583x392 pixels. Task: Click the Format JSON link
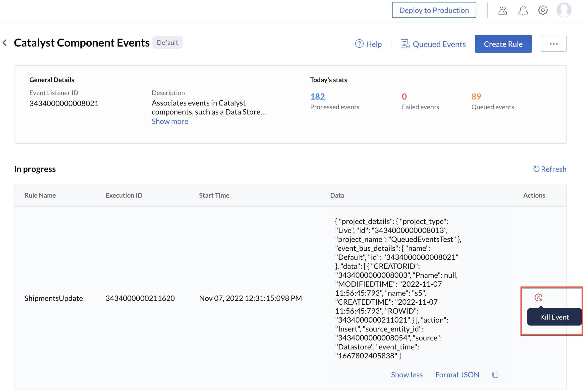[457, 375]
